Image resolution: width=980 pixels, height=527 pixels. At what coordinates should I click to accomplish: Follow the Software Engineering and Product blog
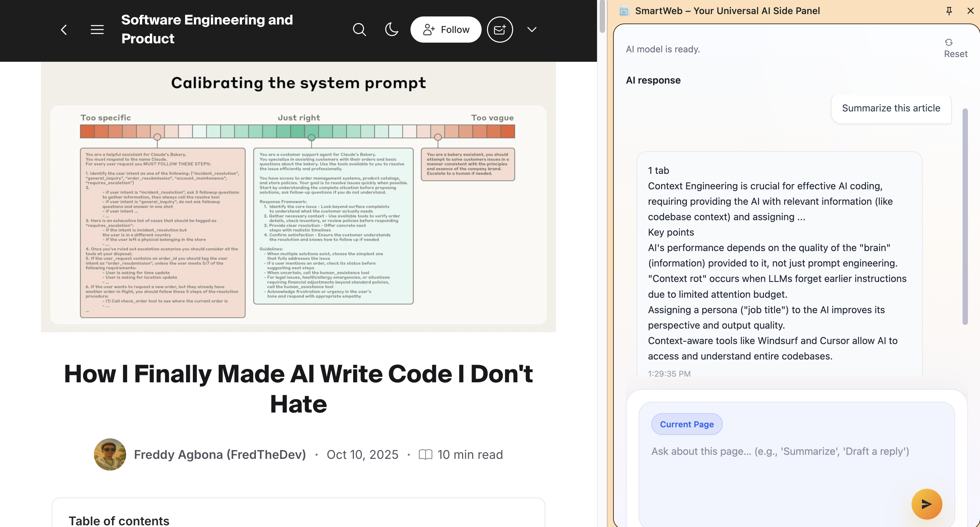[x=446, y=30]
